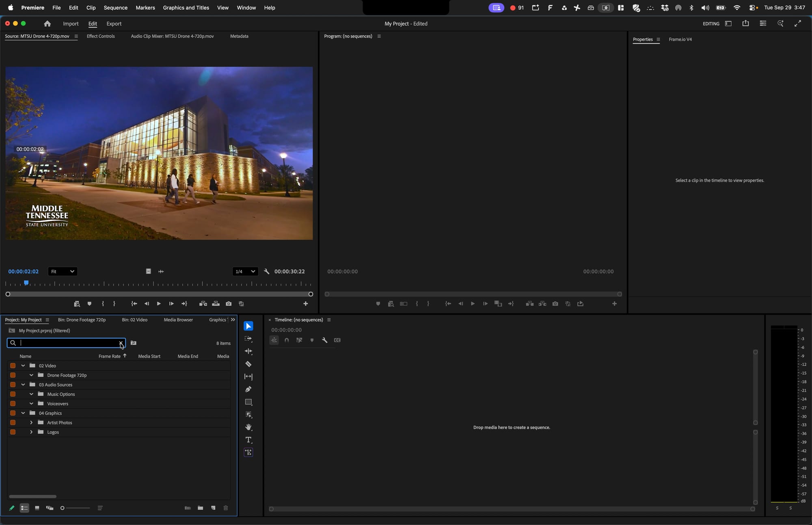Select the Selection tool arrow
812x525 pixels.
point(248,326)
